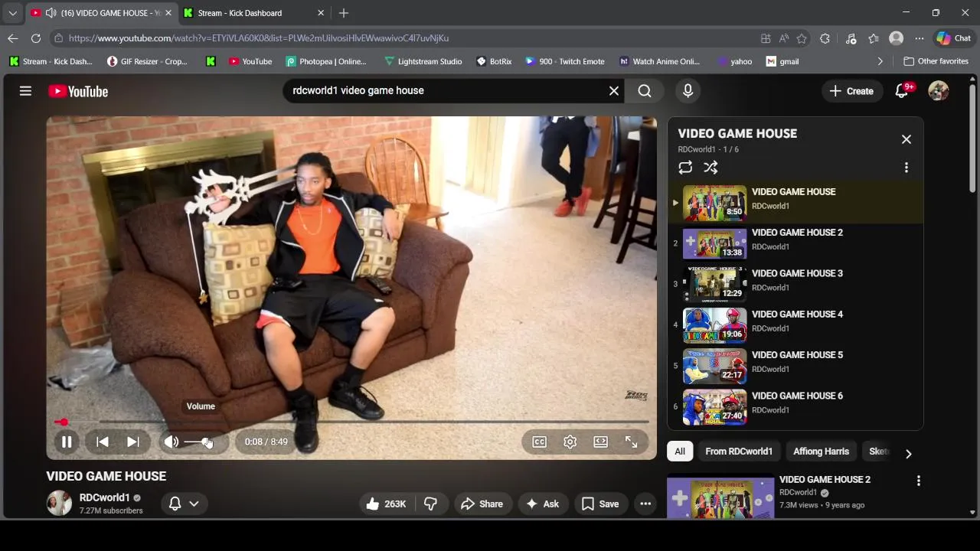Open the Lightstream Studio bookmark
980x551 pixels.
coord(423,61)
